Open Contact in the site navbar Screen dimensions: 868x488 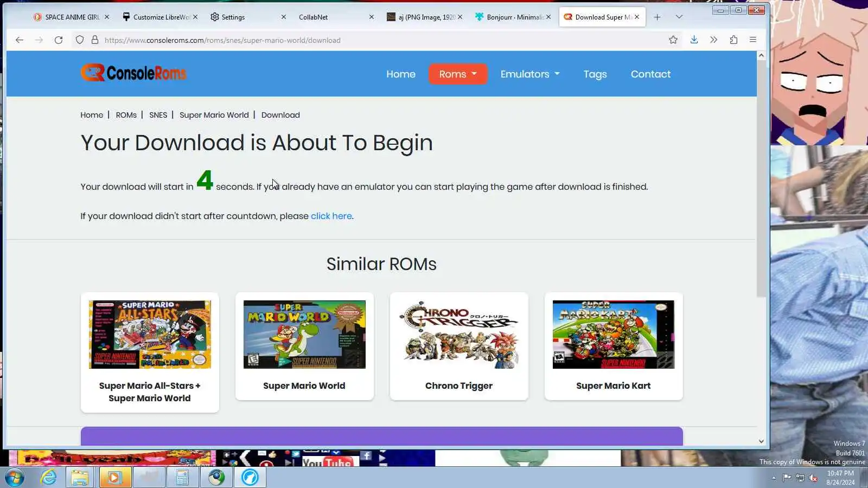650,74
